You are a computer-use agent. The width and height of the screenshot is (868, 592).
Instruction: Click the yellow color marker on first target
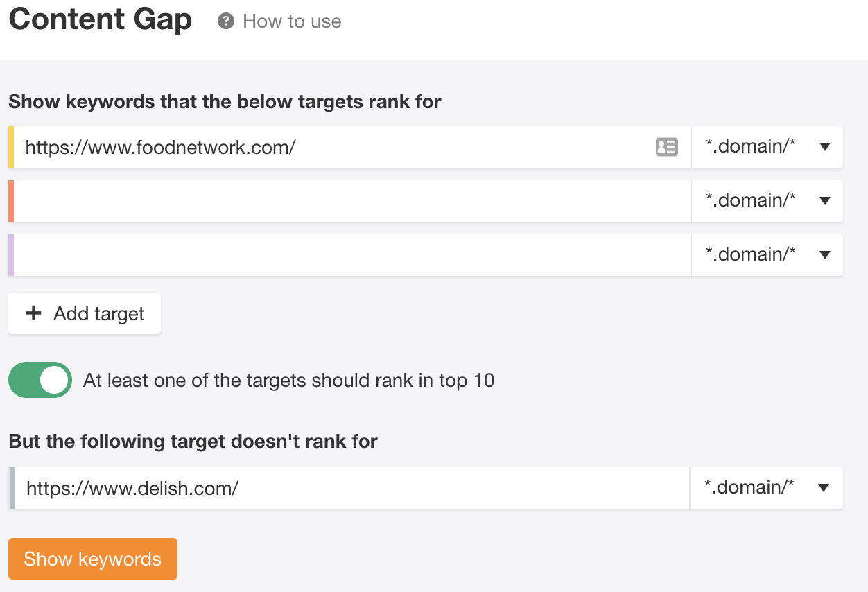click(x=11, y=147)
